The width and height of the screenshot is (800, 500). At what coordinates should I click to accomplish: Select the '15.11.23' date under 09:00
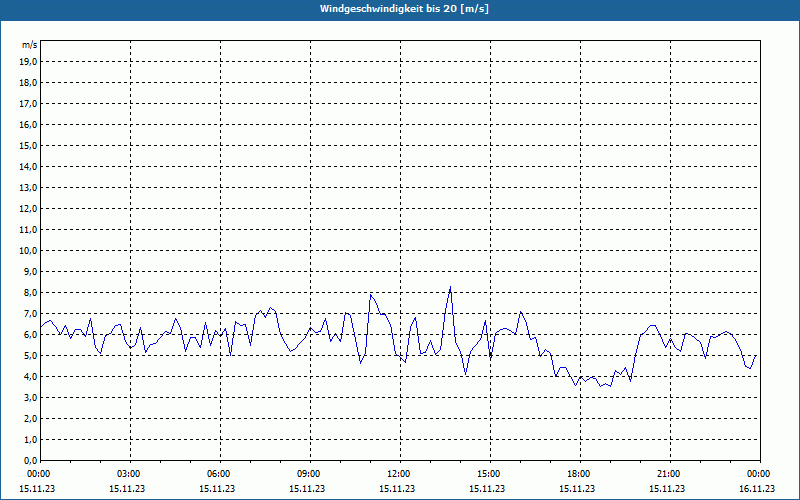click(x=307, y=488)
